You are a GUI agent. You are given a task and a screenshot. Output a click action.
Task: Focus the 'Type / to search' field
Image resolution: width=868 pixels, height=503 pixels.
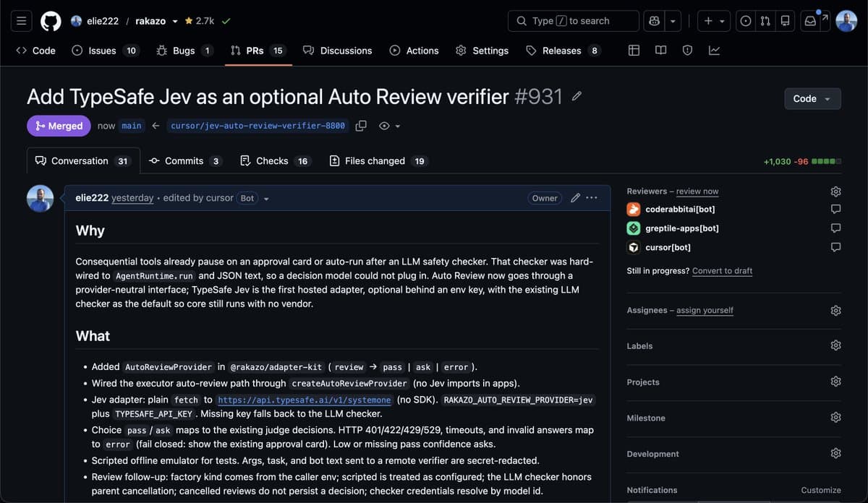tap(573, 21)
